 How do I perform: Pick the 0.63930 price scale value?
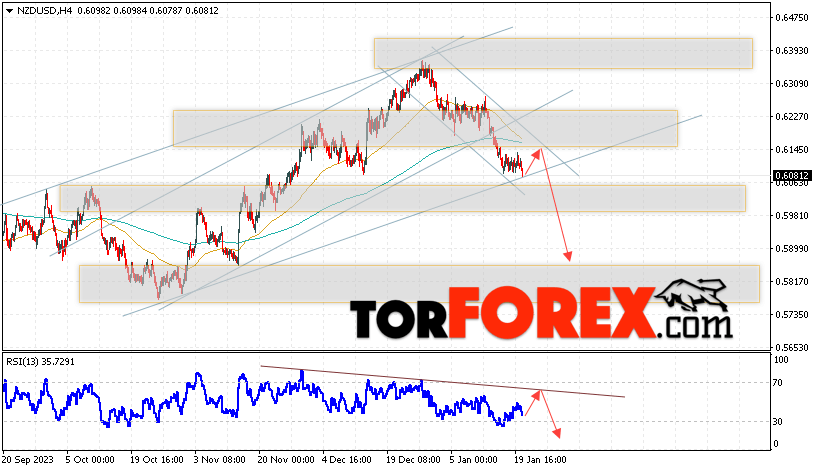point(792,50)
